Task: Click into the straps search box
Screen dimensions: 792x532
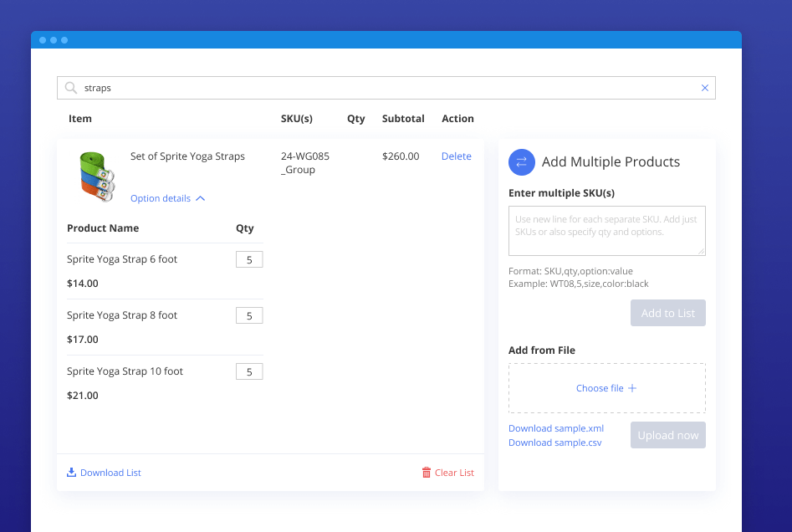Action: (385, 88)
